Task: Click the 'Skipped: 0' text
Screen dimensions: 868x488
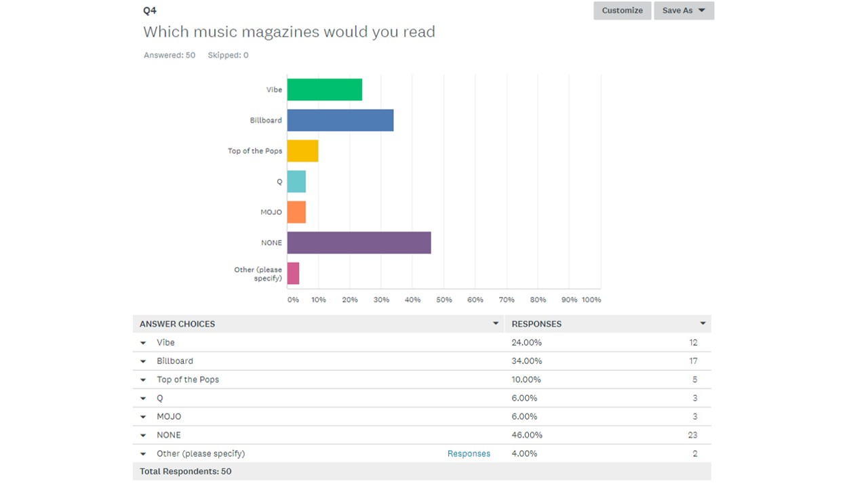Action: pos(228,55)
